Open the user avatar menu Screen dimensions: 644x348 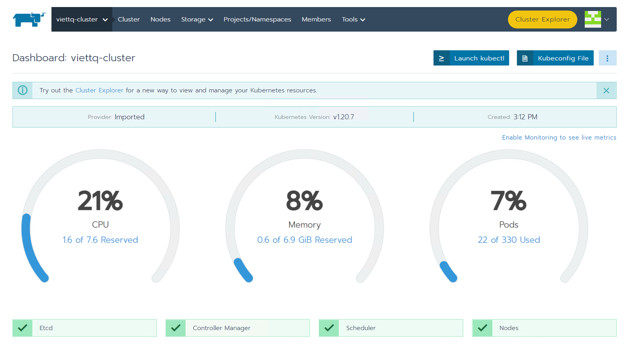pyautogui.click(x=592, y=19)
